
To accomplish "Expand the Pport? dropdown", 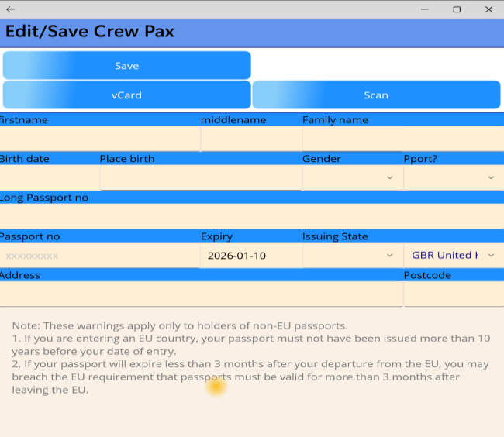I will tap(453, 177).
